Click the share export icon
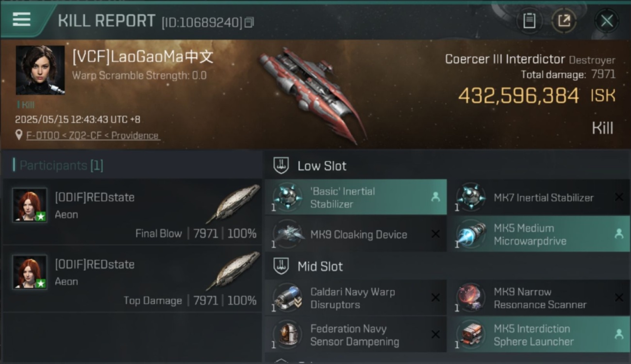Image resolution: width=631 pixels, height=364 pixels. click(x=564, y=21)
